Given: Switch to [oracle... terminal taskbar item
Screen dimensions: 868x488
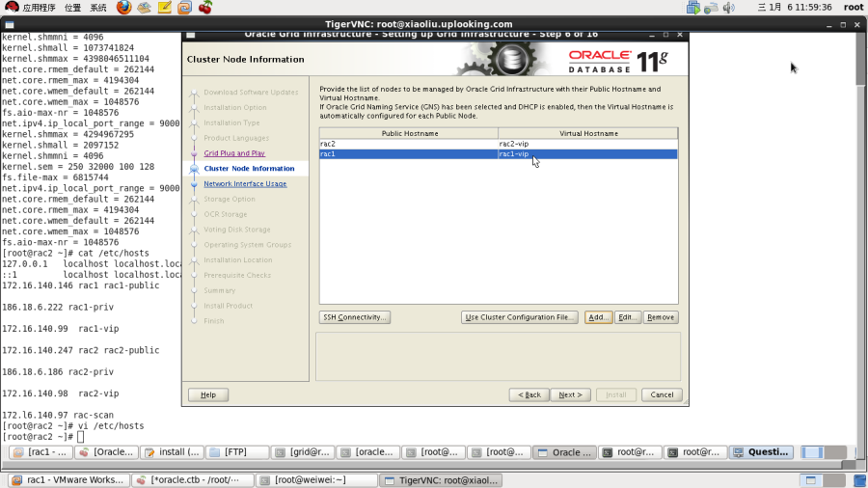Looking at the screenshot, I should 367,452.
